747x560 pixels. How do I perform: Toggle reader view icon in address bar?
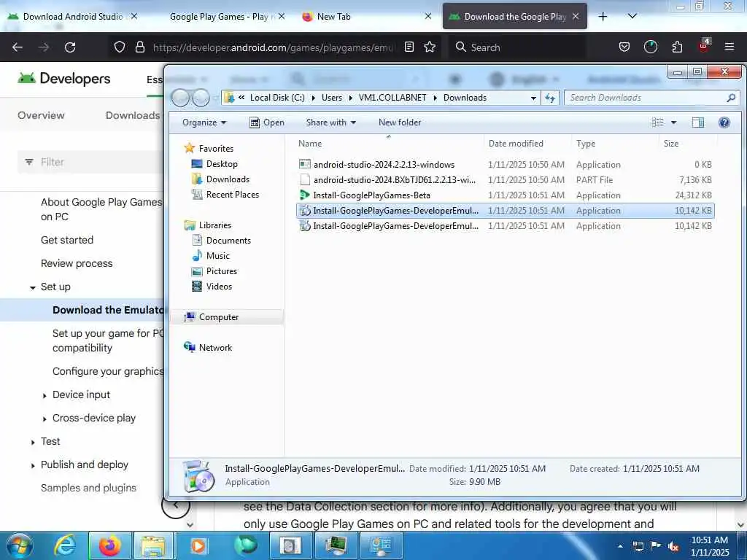click(409, 47)
